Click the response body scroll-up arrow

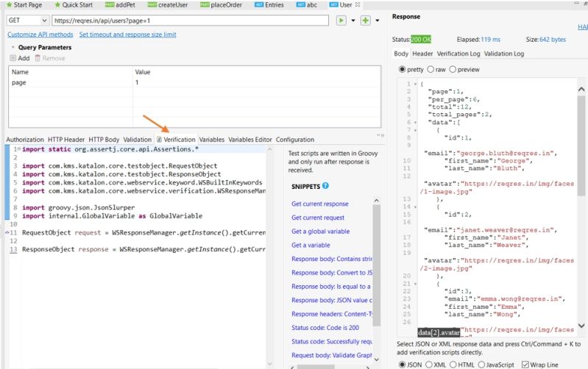[x=581, y=89]
